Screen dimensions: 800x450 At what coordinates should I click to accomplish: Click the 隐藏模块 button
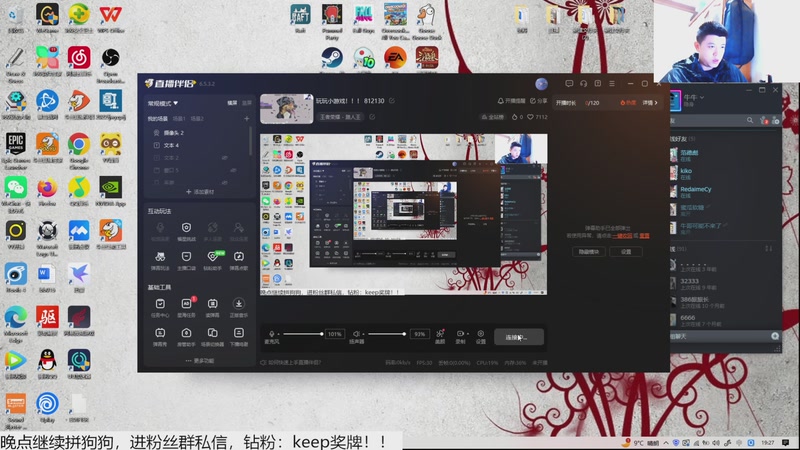point(588,252)
